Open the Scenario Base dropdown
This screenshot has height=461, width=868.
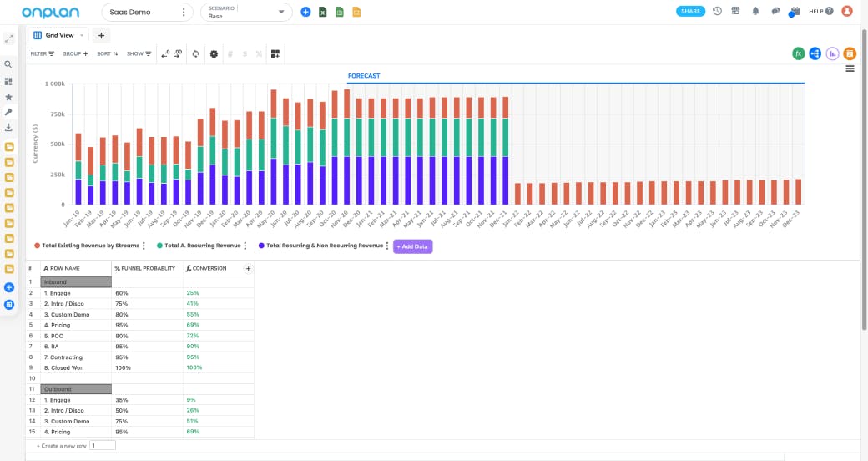point(246,13)
